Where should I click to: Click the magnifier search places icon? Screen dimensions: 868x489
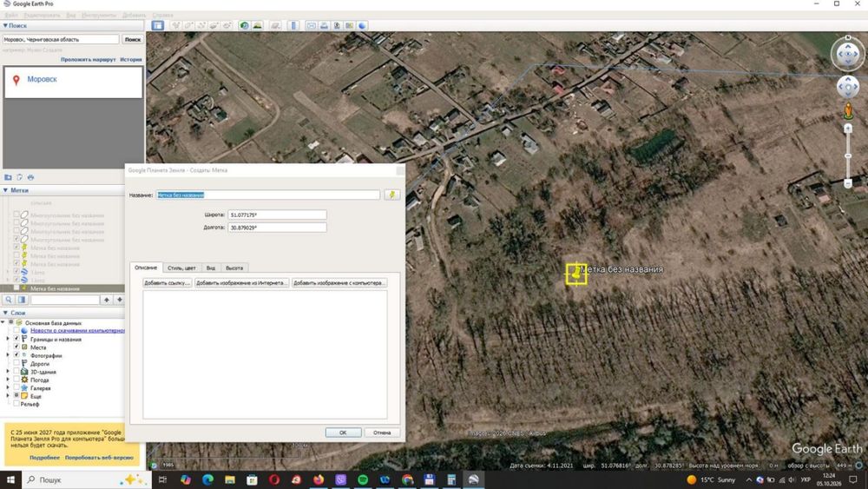(x=9, y=300)
